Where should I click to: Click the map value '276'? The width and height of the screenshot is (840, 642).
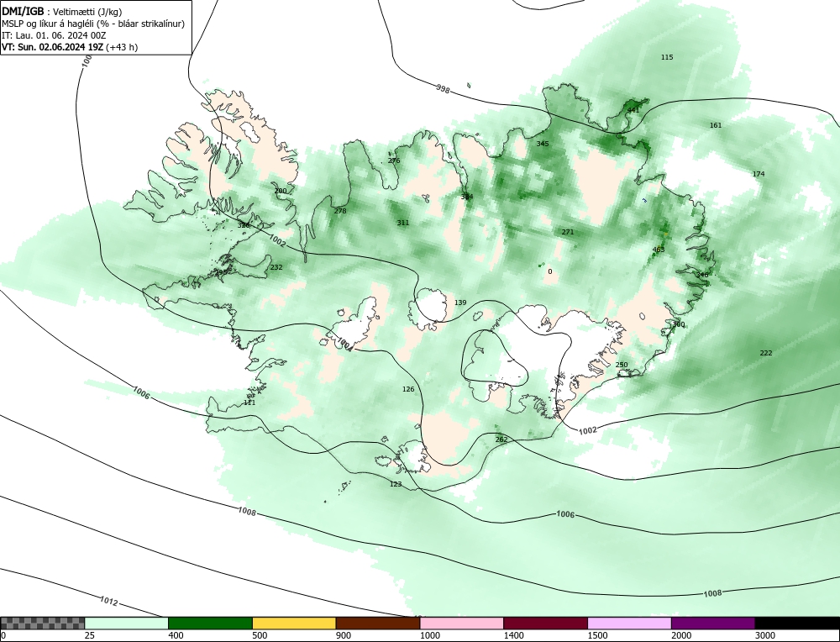394,160
